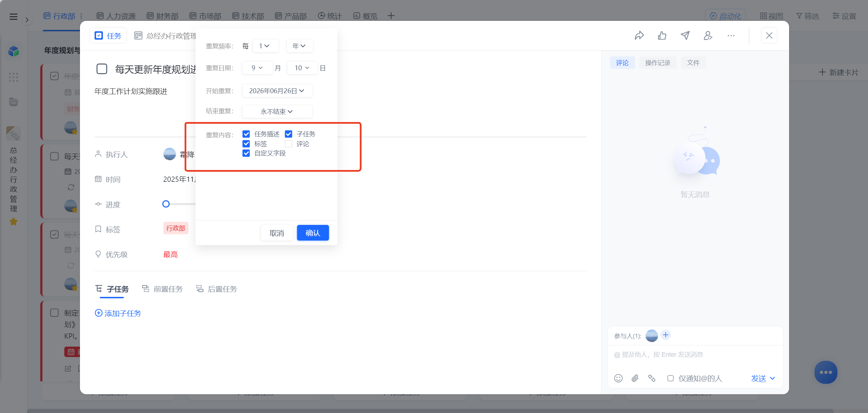The height and width of the screenshot is (413, 868).
Task: Toggle 自定义字段 checkbox
Action: [246, 153]
